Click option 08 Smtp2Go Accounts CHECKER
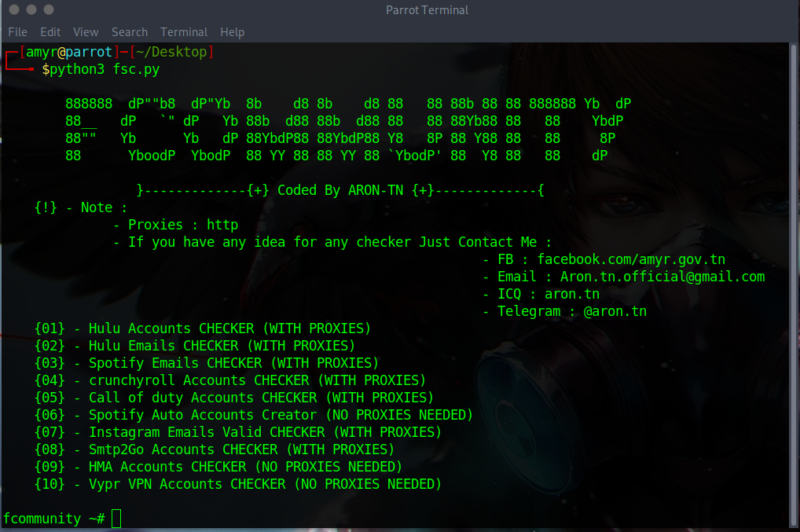Screen dimensions: 800x532 [215, 449]
